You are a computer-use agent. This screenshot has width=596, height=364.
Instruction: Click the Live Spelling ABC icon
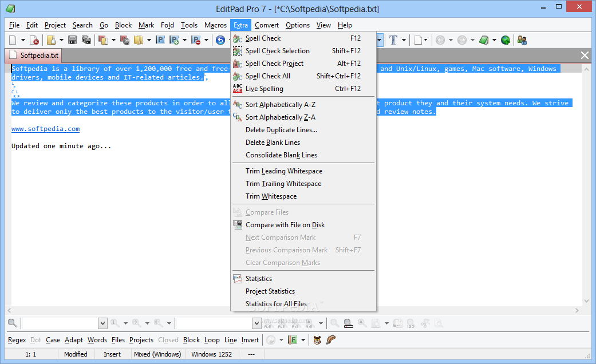coord(238,89)
